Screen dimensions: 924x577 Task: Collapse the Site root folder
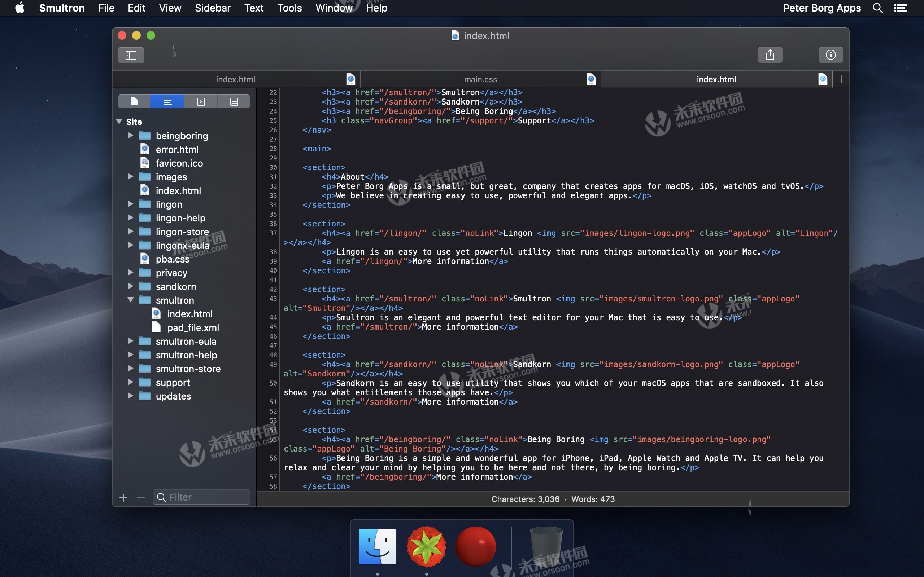[119, 122]
